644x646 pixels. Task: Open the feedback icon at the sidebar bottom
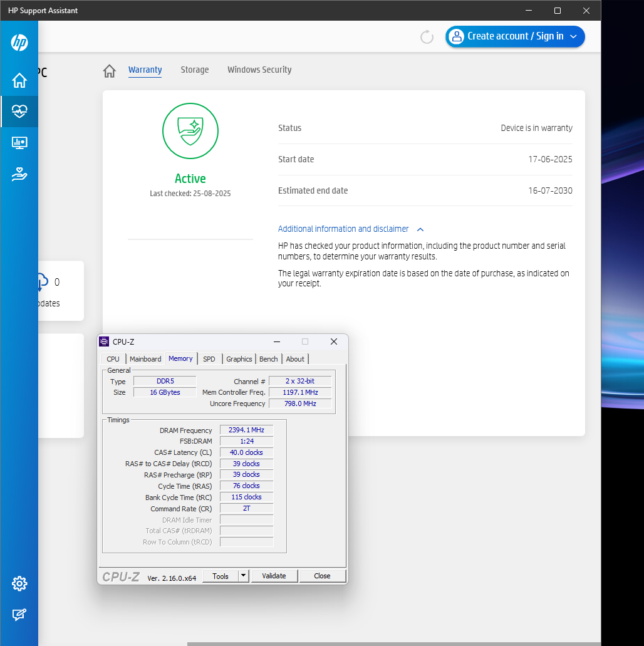[x=19, y=615]
